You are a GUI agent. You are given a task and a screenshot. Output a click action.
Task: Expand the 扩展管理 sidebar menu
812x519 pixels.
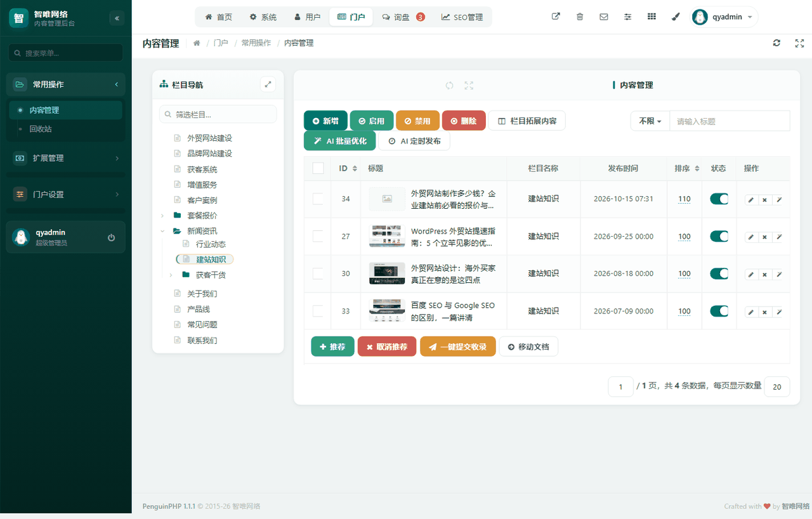point(66,158)
